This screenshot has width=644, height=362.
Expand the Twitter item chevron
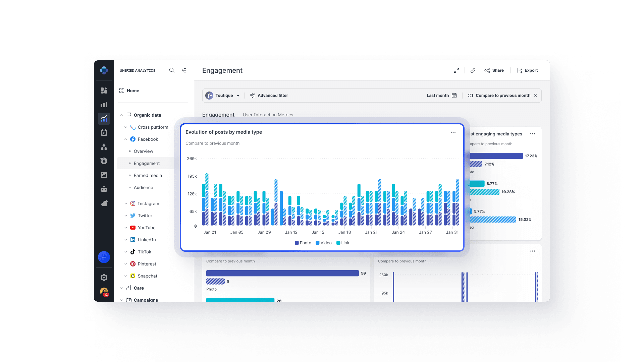pyautogui.click(x=126, y=216)
